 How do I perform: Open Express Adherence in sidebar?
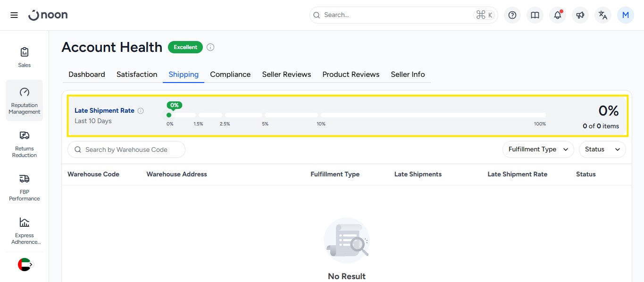tap(25, 231)
